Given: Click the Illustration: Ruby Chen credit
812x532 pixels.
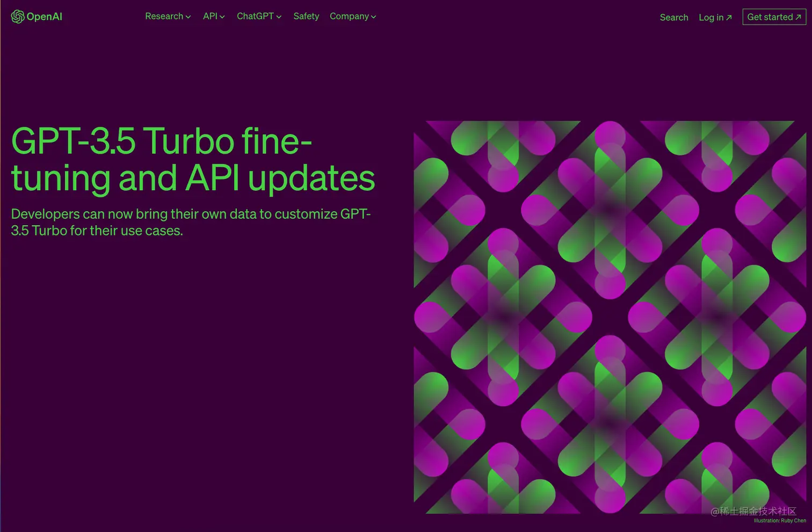Looking at the screenshot, I should pyautogui.click(x=780, y=521).
